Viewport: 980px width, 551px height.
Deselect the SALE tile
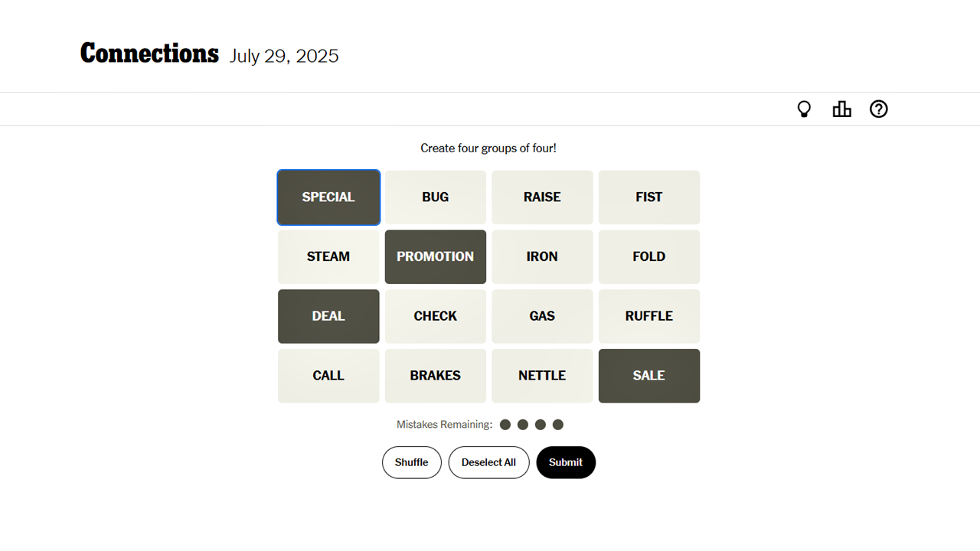pos(648,376)
